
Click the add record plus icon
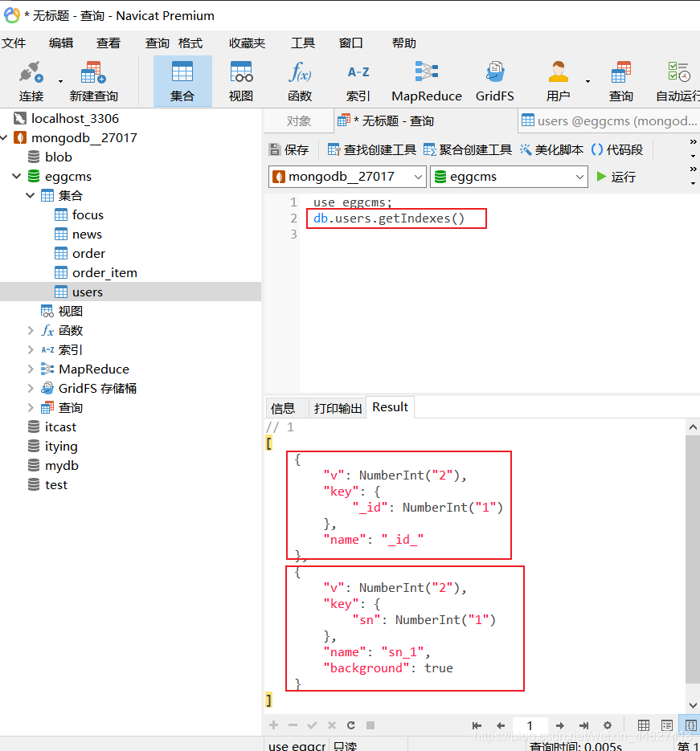click(273, 725)
